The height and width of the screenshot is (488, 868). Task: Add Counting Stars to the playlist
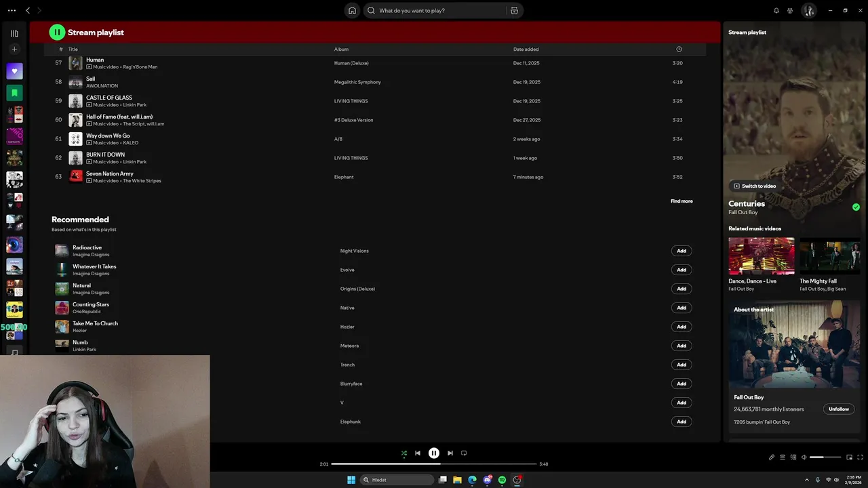tap(682, 308)
